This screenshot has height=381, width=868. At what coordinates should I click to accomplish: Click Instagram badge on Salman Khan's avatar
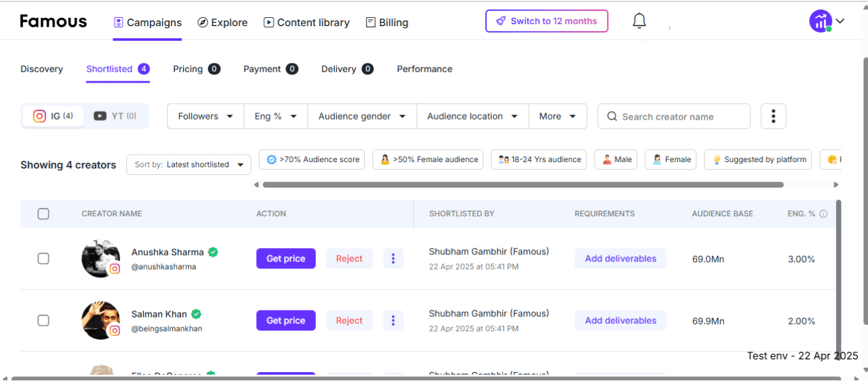pos(114,331)
